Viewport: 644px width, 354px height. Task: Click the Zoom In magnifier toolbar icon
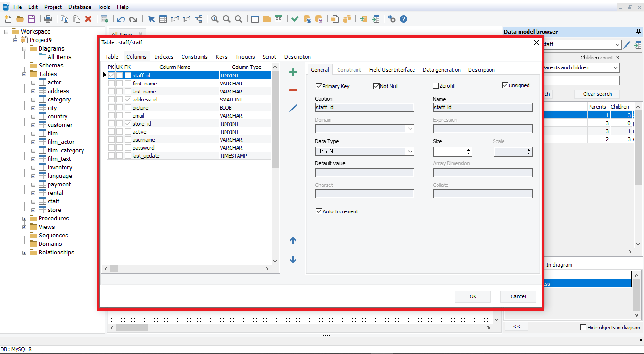(x=215, y=19)
